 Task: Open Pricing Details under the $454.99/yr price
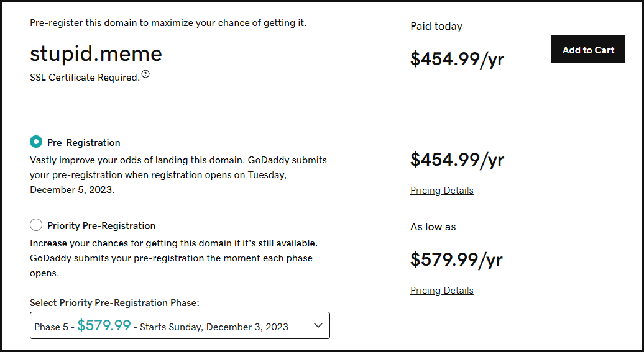tap(441, 191)
